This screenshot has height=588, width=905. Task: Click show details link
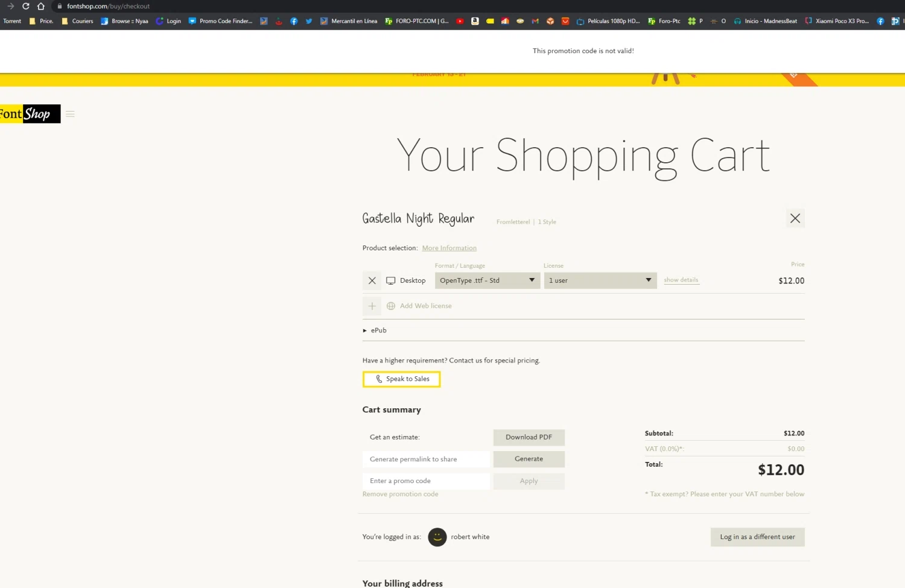pos(681,280)
